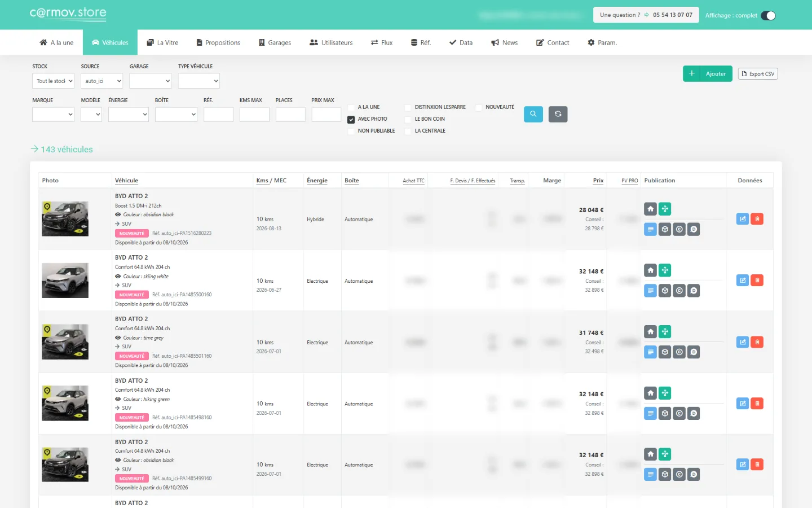
Task: Click green move icon in hiking green row
Action: pos(665,393)
